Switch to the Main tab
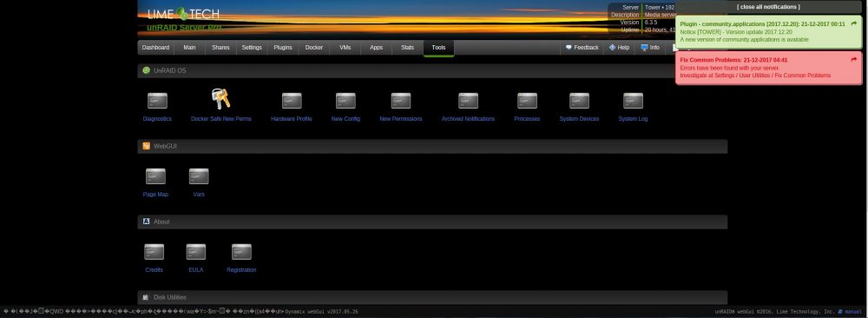Screen dimensions: 868x318 189,48
